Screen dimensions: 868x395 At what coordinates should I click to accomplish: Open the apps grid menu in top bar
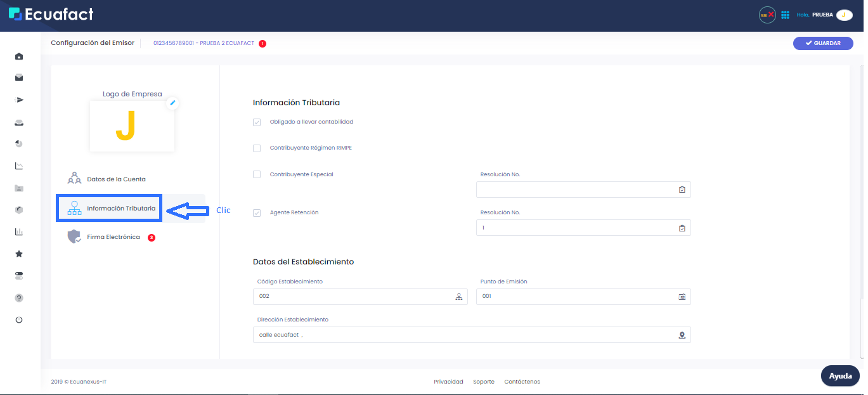click(x=785, y=14)
